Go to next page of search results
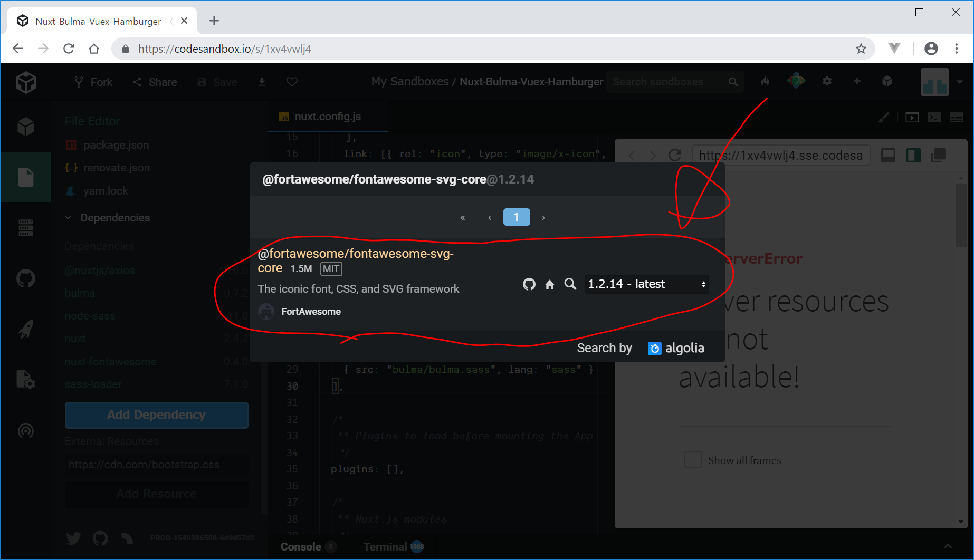Screen dimensions: 974x560 coord(543,217)
